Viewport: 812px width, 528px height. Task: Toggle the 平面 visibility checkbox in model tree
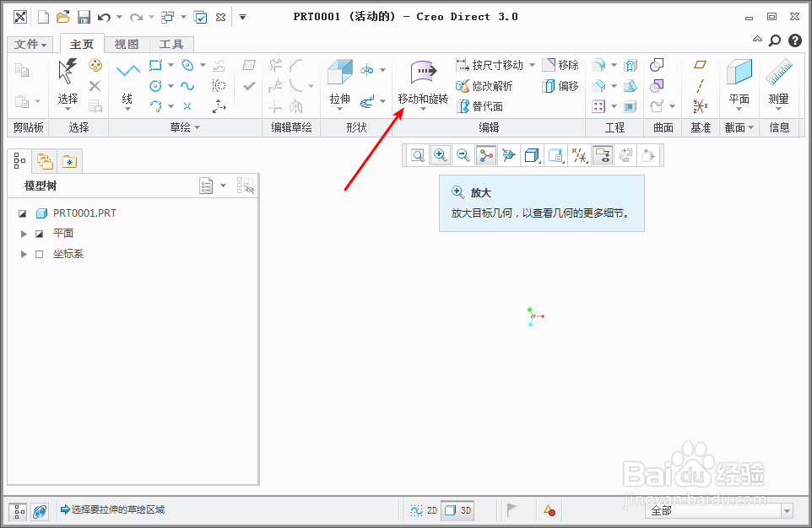tap(39, 234)
